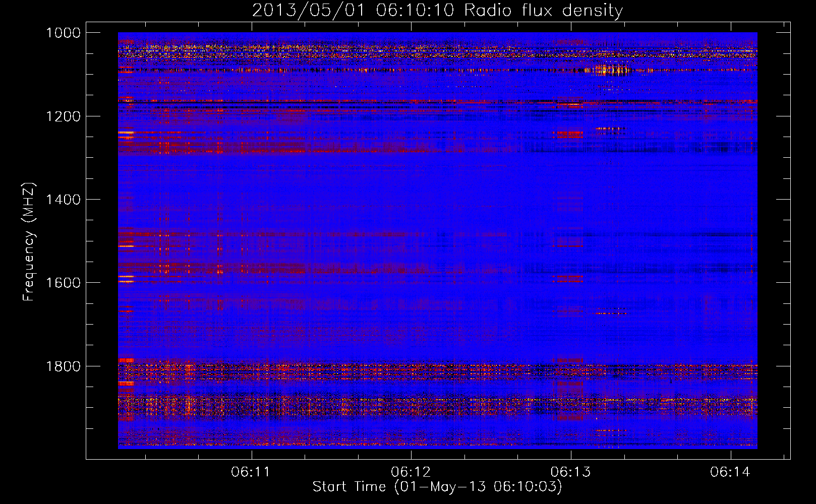
Task: Click the 06:12 time tick label
Action: (x=411, y=472)
